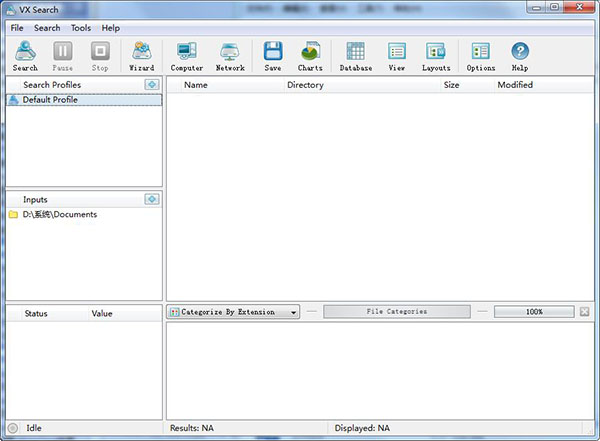
Task: Open the Categorize By Extension dropdown
Action: (x=233, y=312)
